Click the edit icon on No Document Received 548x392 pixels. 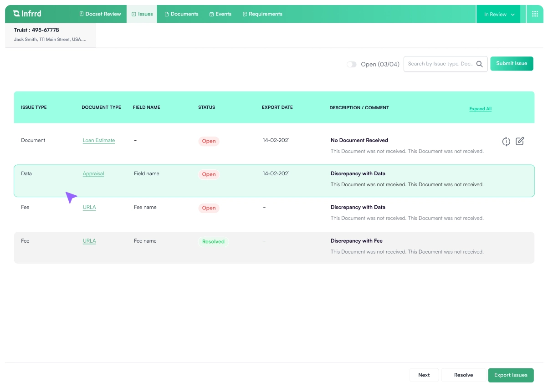(521, 141)
